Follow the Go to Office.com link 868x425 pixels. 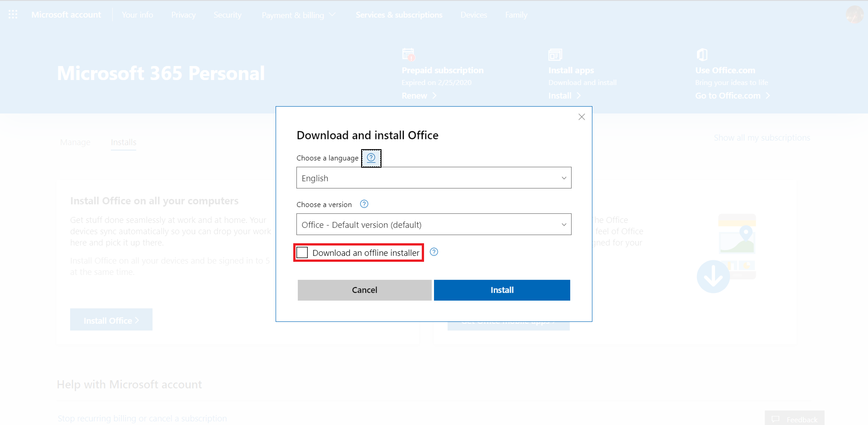[733, 96]
